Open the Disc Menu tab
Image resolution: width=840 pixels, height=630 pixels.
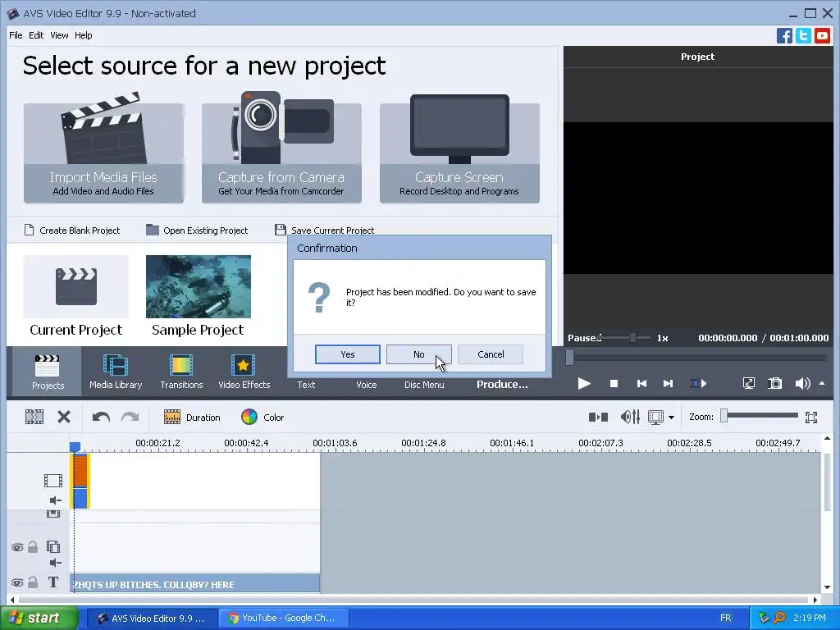(x=424, y=385)
